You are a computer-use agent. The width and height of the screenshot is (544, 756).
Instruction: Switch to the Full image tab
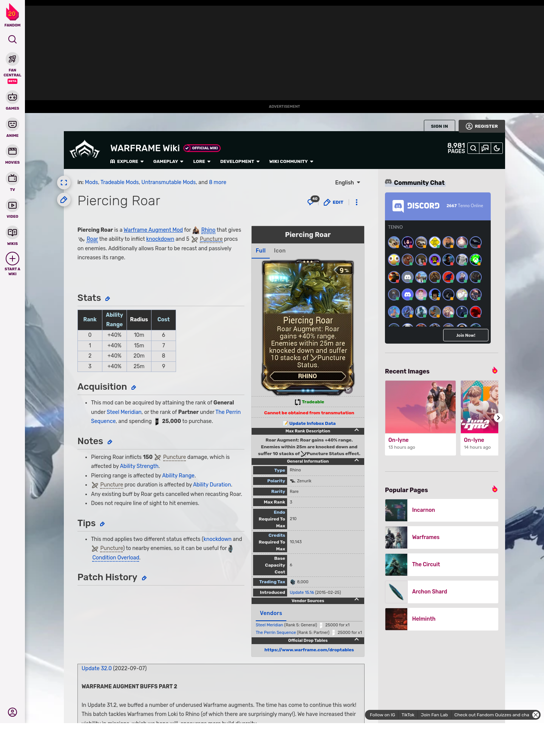[261, 251]
